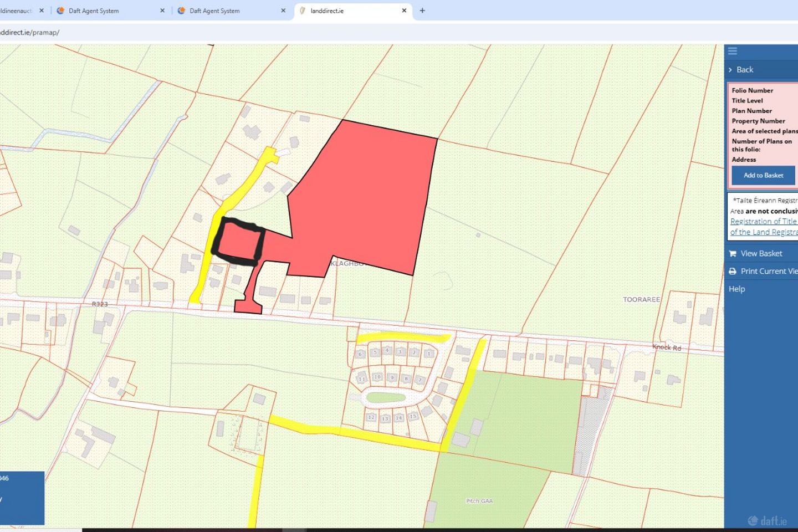This screenshot has width=798, height=532.
Task: Close the first Daft Agent System tab
Action: [x=162, y=11]
